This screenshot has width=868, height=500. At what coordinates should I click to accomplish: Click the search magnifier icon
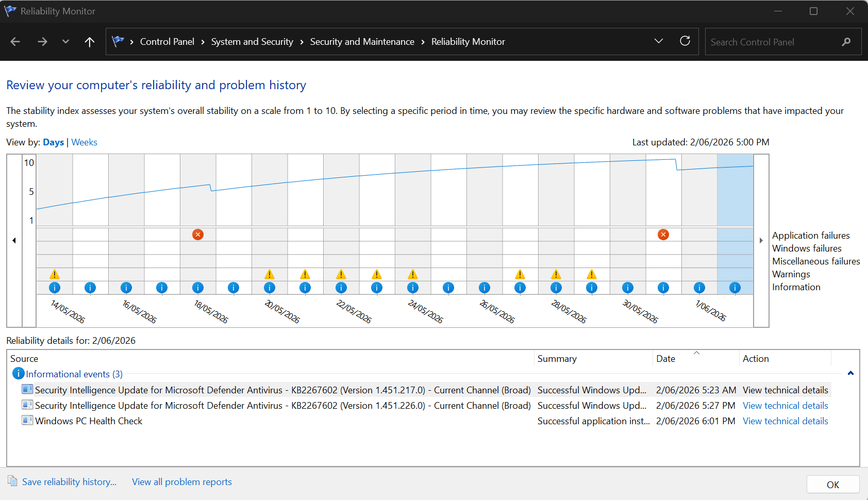point(846,42)
